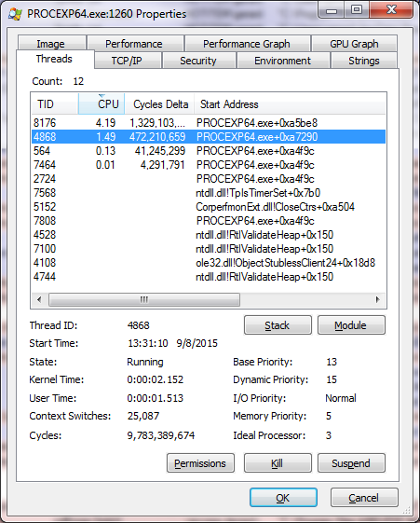Open the Environment tab
This screenshot has height=523, width=420.
coord(283,61)
